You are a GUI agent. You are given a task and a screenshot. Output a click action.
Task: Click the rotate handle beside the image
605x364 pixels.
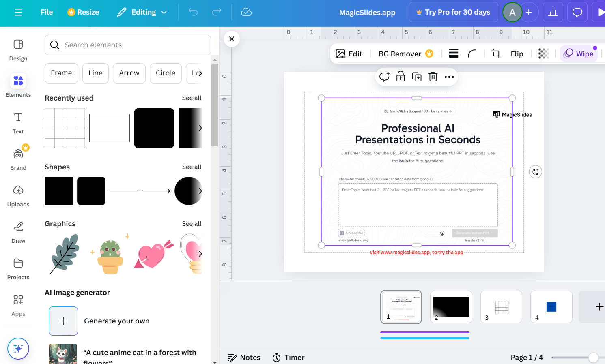536,172
